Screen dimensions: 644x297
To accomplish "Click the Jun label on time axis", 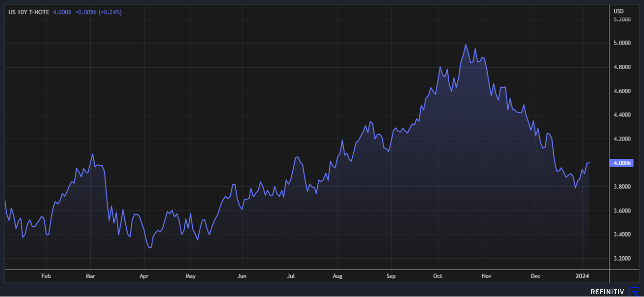I will [242, 276].
